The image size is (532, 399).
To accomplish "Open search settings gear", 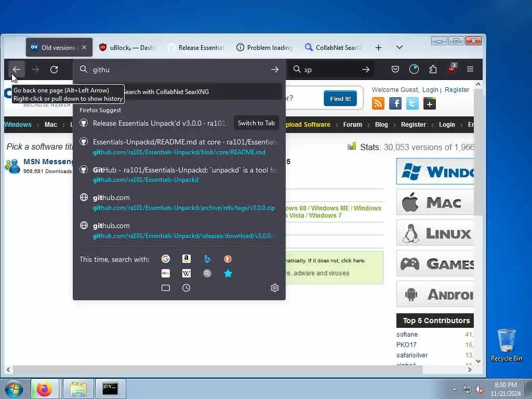I will tap(274, 288).
